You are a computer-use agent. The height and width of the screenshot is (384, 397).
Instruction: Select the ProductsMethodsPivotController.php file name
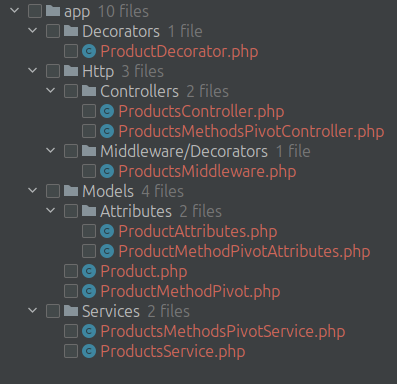251,132
